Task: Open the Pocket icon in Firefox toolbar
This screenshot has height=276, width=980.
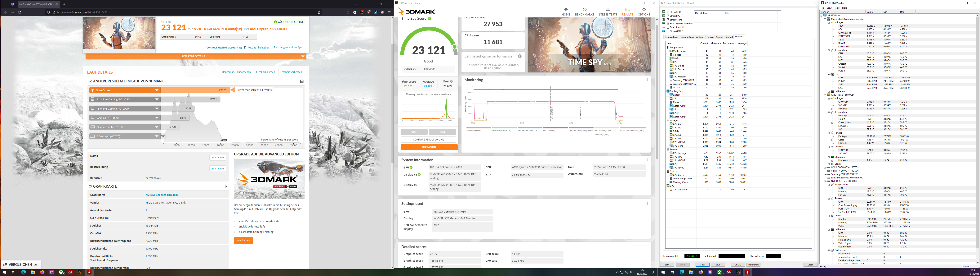Action: (x=348, y=12)
